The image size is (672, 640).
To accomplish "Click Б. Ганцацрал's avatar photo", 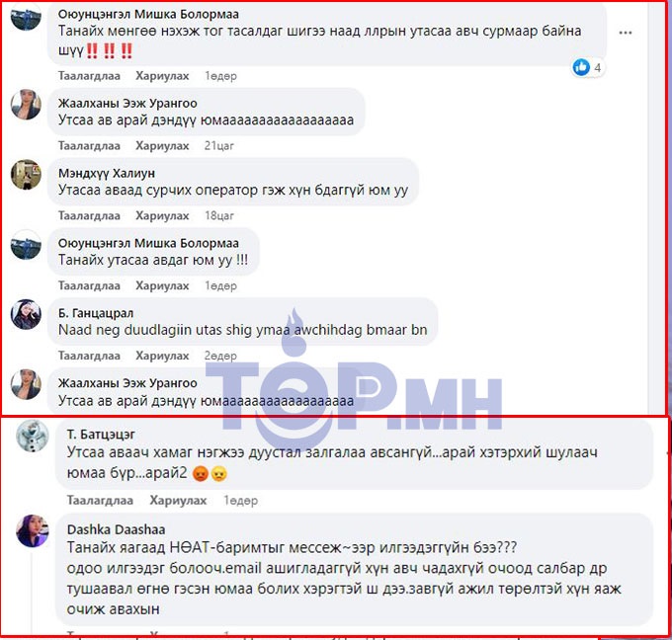I will (26, 314).
